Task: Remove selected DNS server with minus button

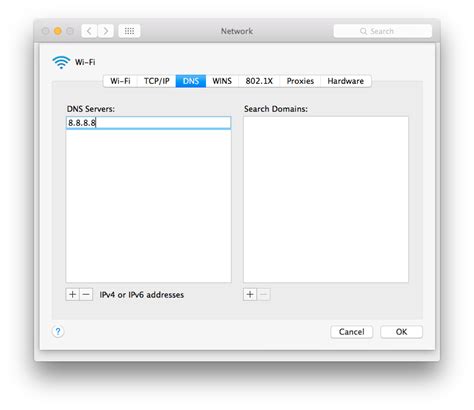Action: tap(86, 295)
